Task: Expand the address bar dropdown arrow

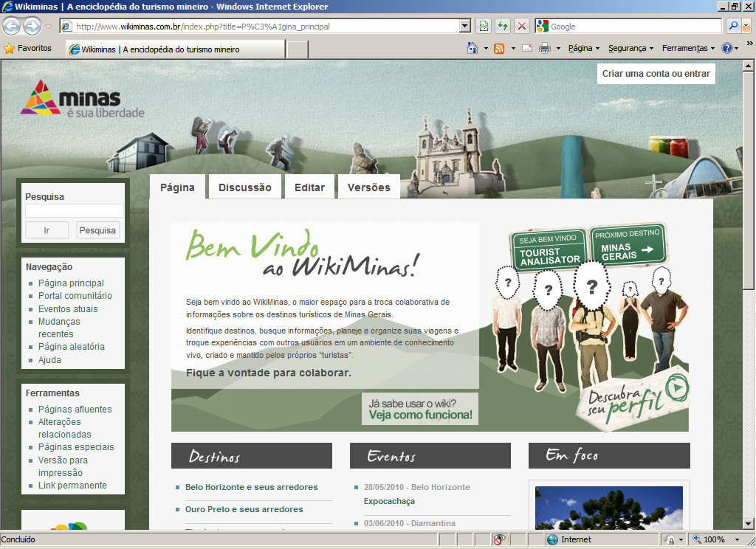Action: pos(465,26)
